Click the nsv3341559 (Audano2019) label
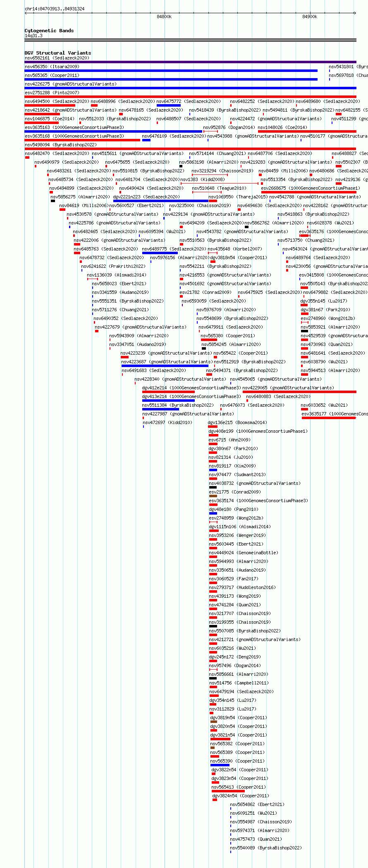This screenshot has width=368, height=868. 120,292
